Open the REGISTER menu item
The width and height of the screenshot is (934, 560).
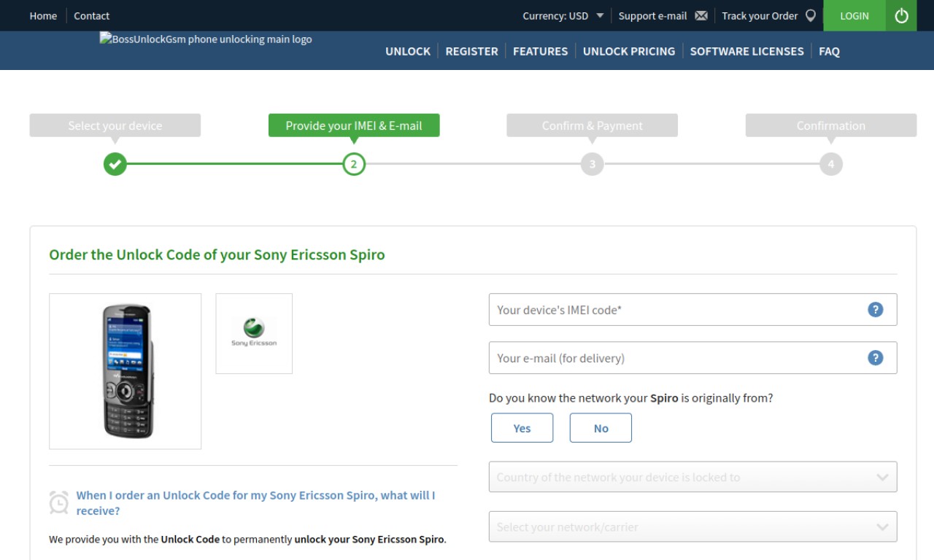coord(471,51)
